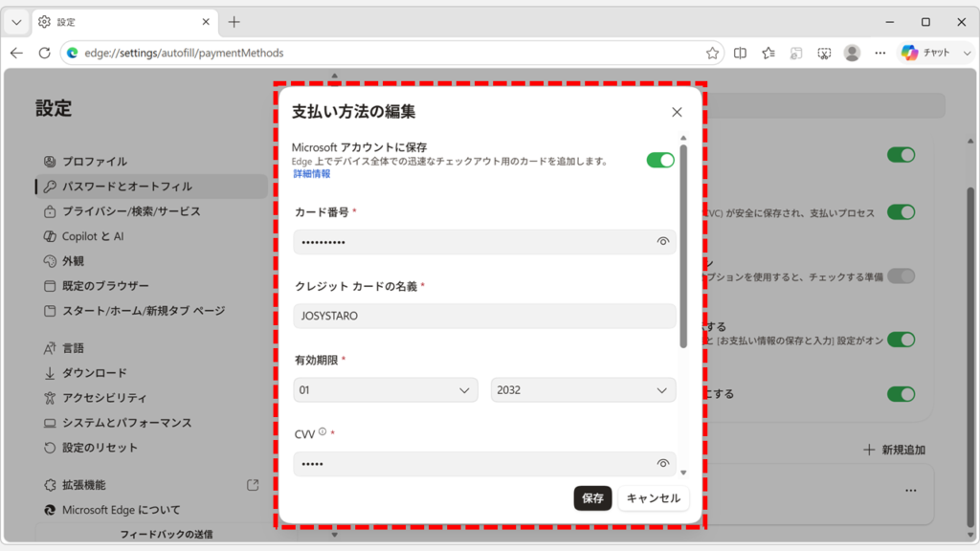This screenshot has height=551, width=980.
Task: Click the dialog scrollbar down arrow
Action: pos(683,473)
